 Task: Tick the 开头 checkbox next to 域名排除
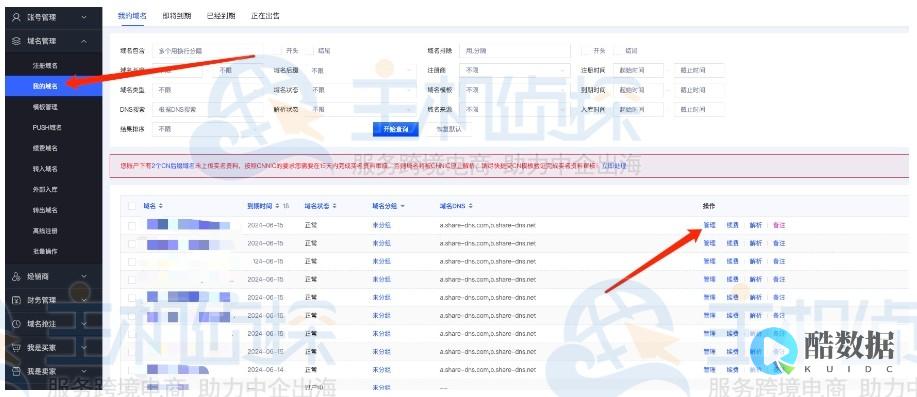pyautogui.click(x=585, y=51)
